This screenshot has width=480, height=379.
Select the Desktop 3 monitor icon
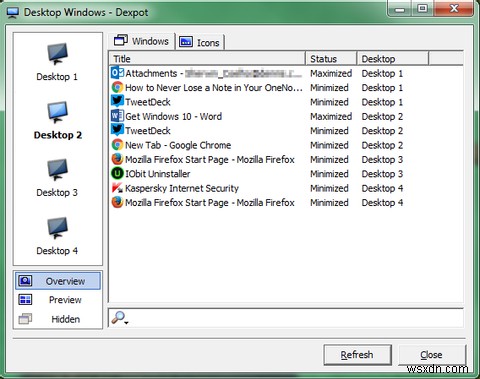click(x=57, y=169)
